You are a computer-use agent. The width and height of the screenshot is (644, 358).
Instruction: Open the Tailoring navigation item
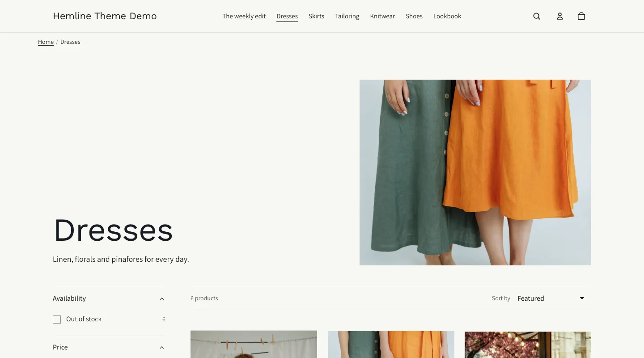point(347,16)
